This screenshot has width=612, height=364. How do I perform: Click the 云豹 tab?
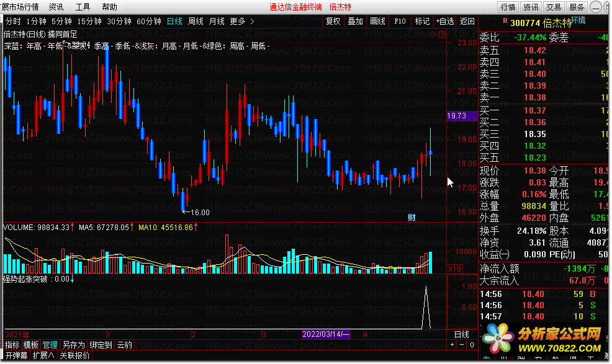125,345
